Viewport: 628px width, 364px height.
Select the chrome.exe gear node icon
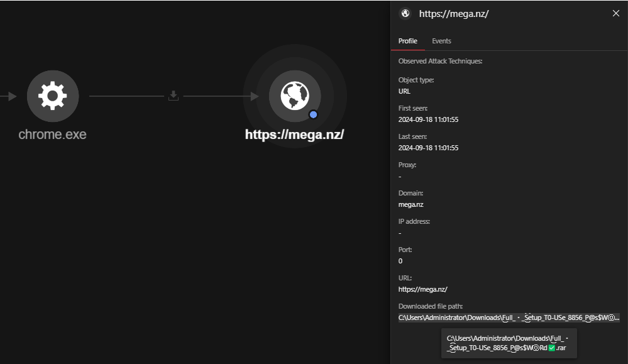(x=53, y=96)
